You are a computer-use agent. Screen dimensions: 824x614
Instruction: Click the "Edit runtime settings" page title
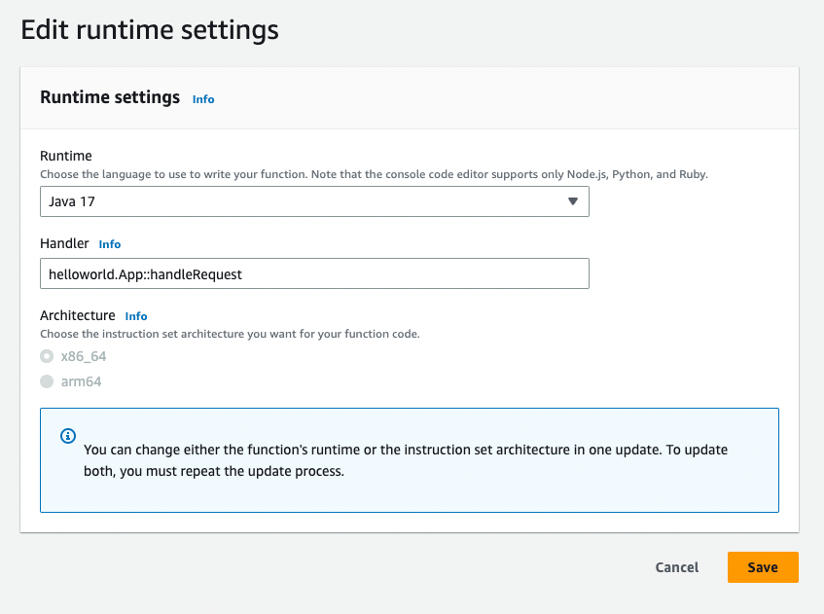150,30
